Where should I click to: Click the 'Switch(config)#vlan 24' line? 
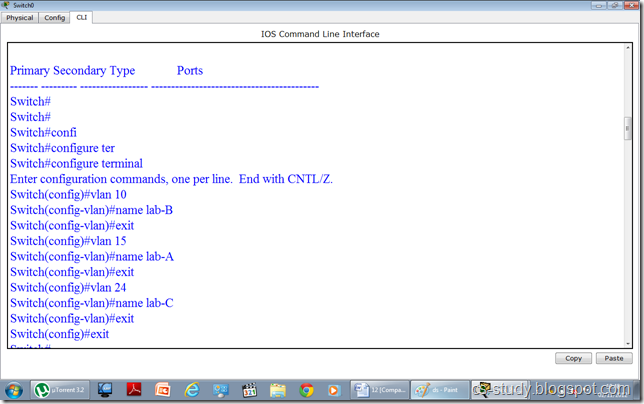(x=68, y=287)
